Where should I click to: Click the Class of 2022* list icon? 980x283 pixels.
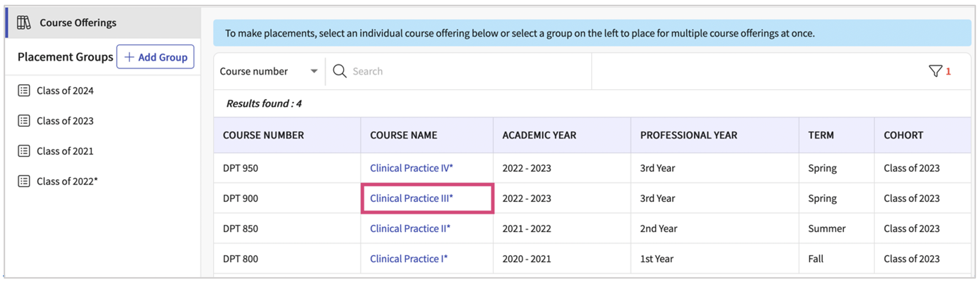tap(24, 181)
